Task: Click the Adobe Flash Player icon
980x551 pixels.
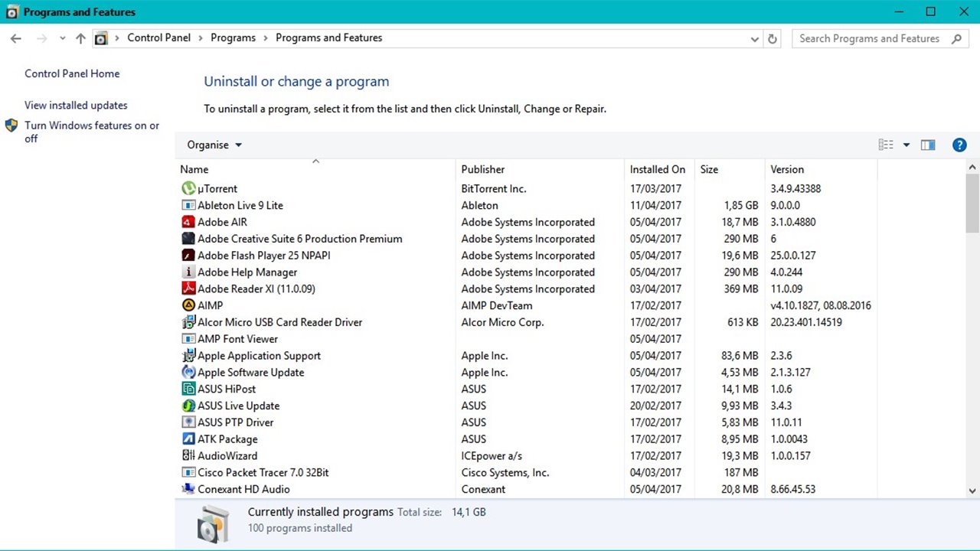Action: (x=188, y=256)
